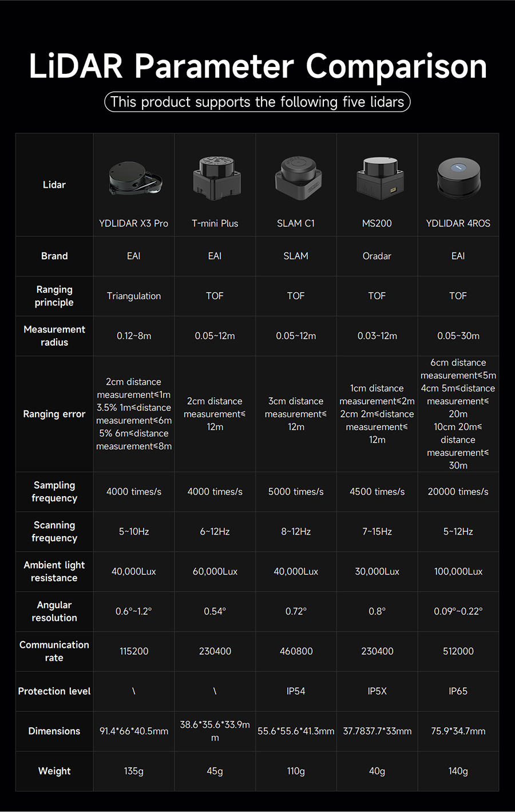
Task: Click the 91.4*66*40.5mm dimensions cell
Action: (134, 731)
